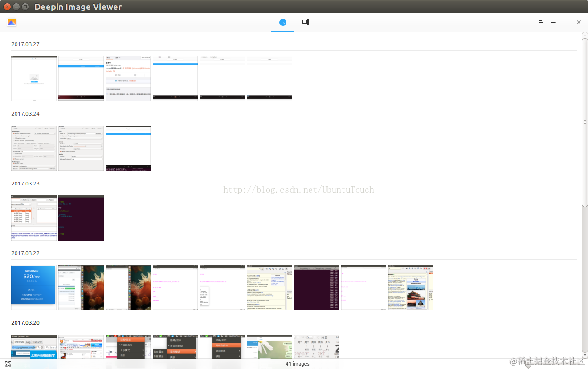This screenshot has width=588, height=369.
Task: Open the second thumbnail under 2017.03.20
Action: [81, 346]
